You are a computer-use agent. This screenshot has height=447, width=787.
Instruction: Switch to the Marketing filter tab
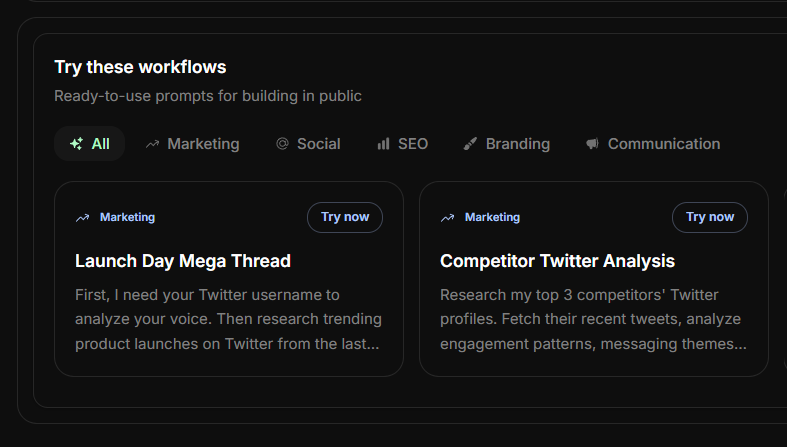[192, 144]
